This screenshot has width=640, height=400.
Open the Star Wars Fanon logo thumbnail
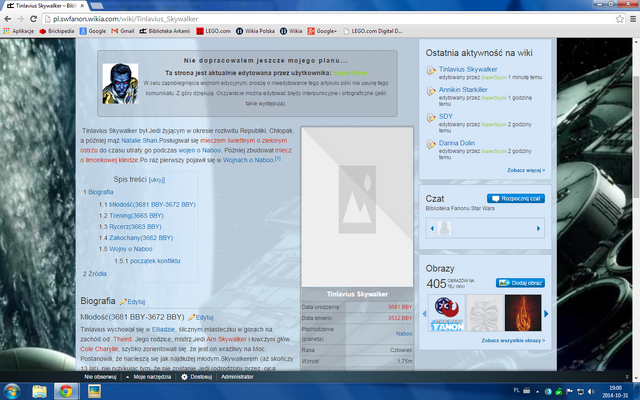click(x=447, y=313)
